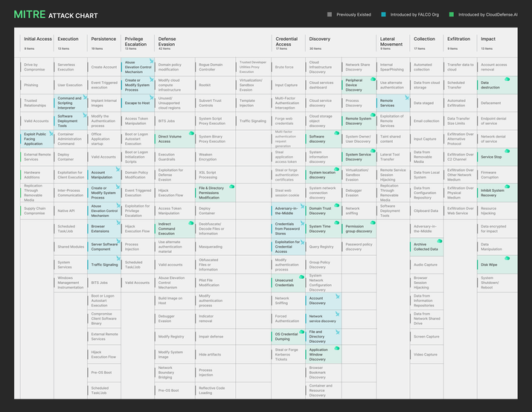Click the cloud icon on Direct Volume Access
Screen dimensions: 532x412
click(191, 133)
